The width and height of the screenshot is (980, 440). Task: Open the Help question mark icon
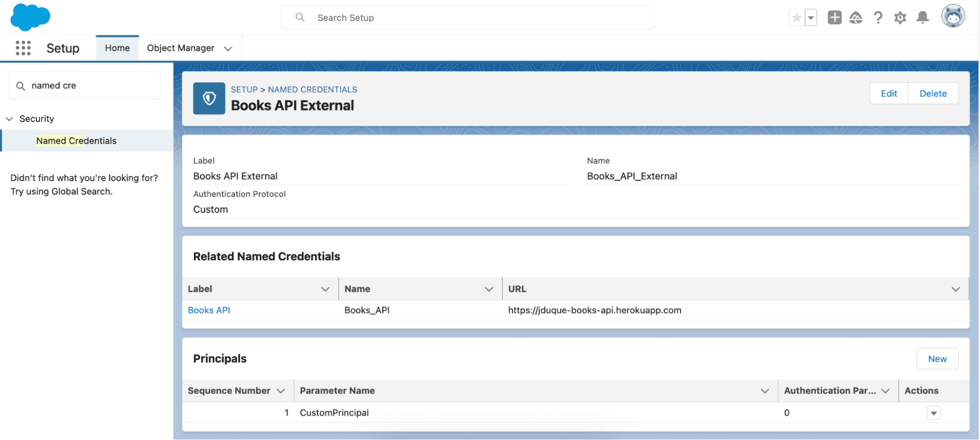click(878, 18)
